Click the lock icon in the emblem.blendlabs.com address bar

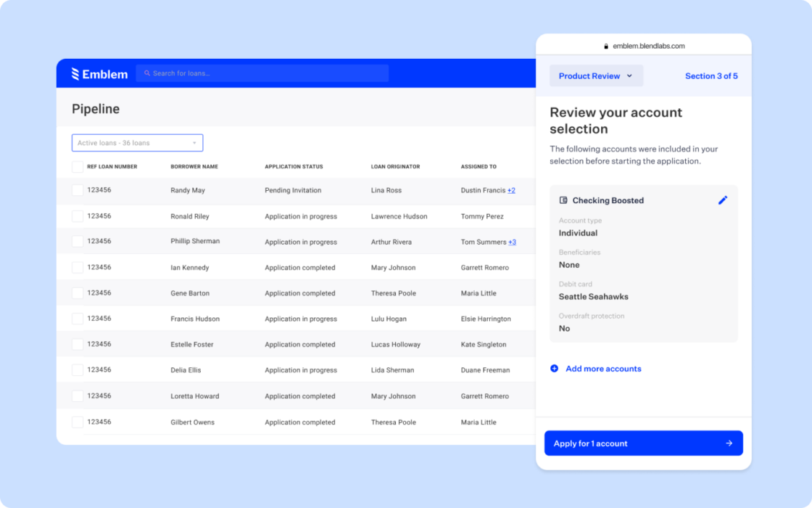pyautogui.click(x=606, y=45)
